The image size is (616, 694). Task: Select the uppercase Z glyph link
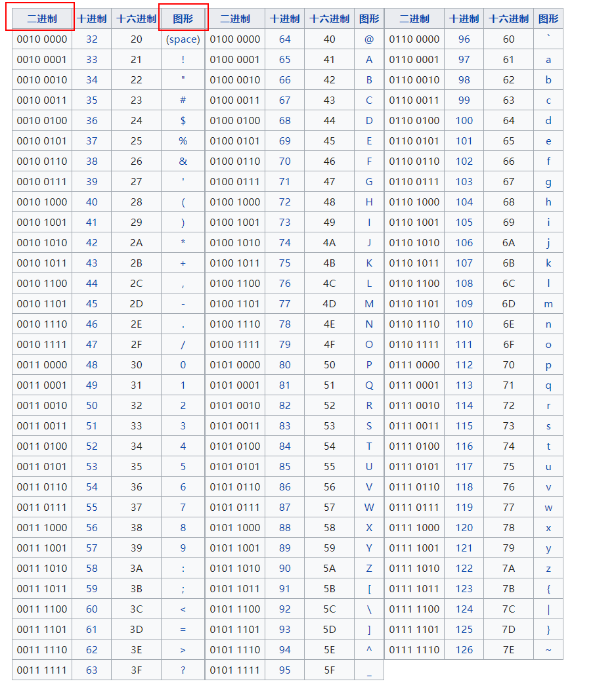tap(368, 569)
